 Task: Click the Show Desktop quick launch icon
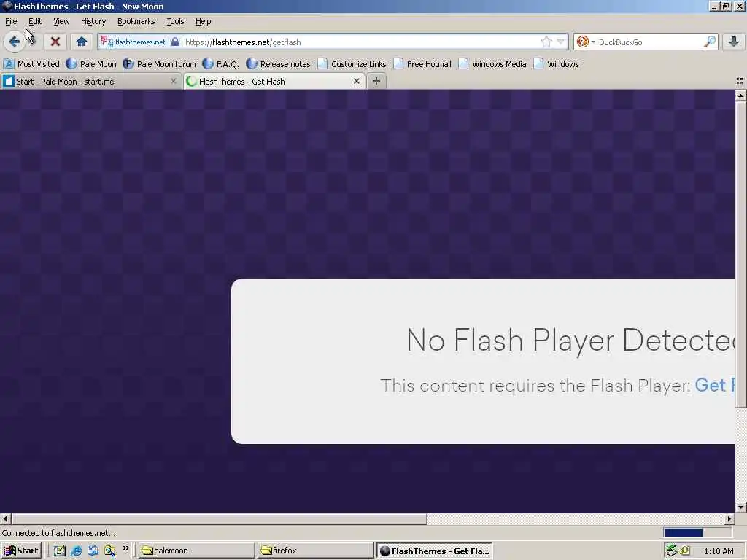click(59, 551)
